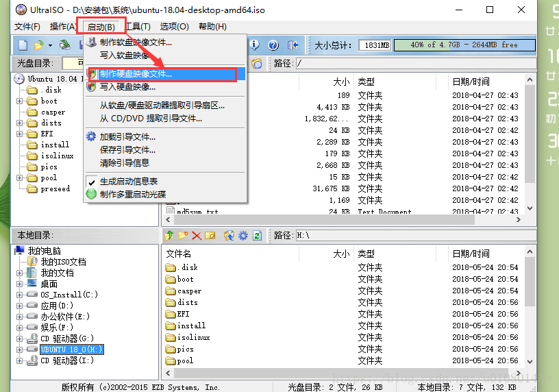Screen dimensions: 559x392
Task: Create a new folder in the local directory
Action: pyautogui.click(x=183, y=236)
